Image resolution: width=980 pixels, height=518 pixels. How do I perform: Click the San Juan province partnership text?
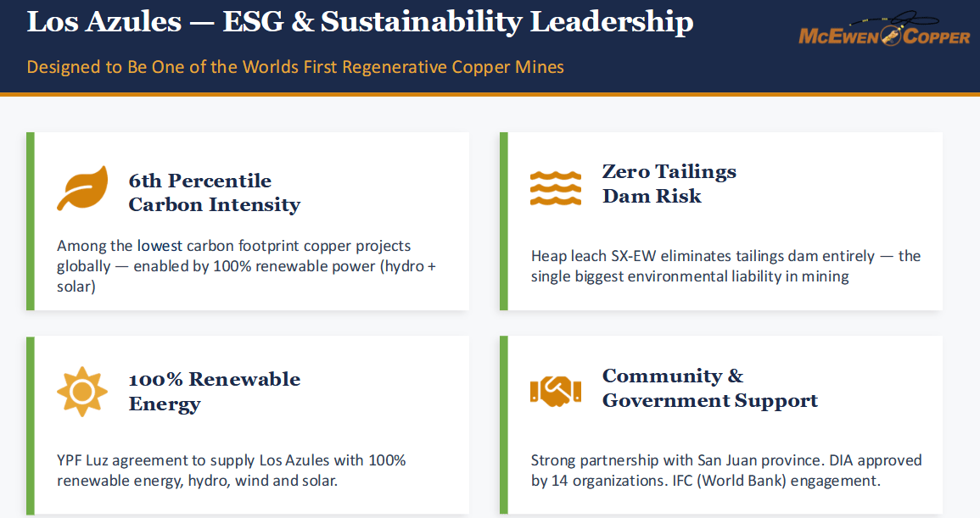[726, 471]
